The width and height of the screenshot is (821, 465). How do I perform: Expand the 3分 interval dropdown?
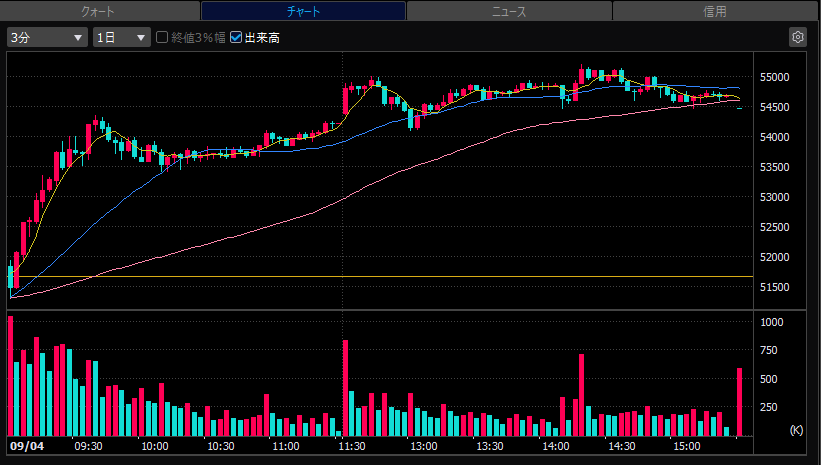(47, 37)
